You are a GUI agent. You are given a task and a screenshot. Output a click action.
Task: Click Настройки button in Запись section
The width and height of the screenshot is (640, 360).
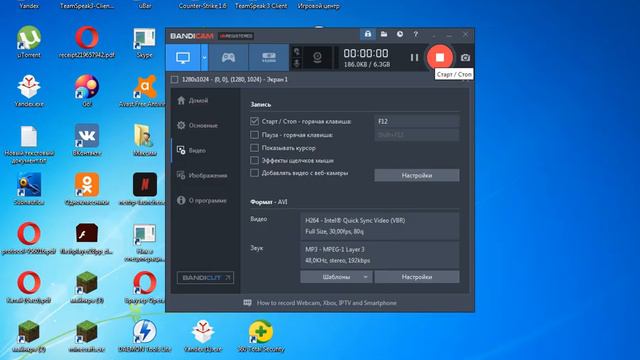417,175
